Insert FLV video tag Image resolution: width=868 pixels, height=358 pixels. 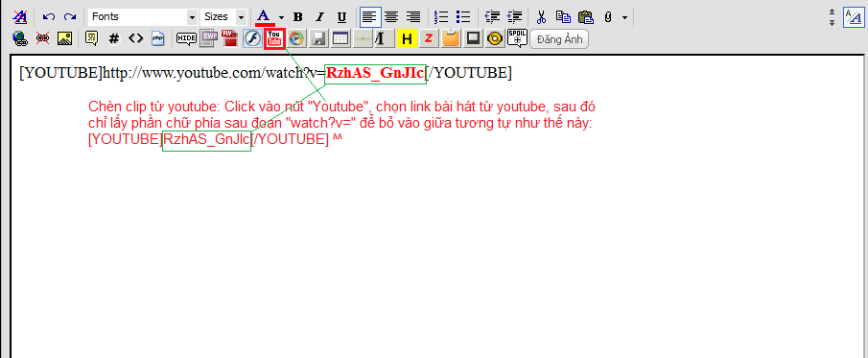tap(230, 38)
